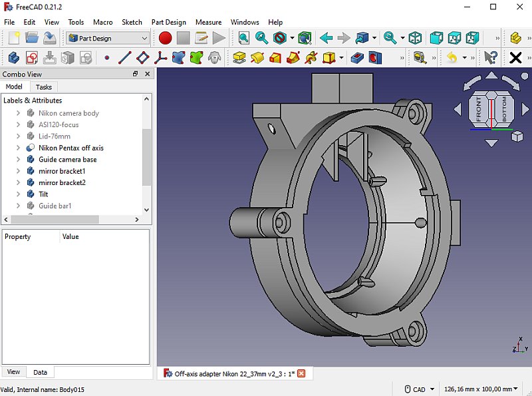This screenshot has height=396, width=532.
Task: Create a datum plane
Action: tap(143, 58)
